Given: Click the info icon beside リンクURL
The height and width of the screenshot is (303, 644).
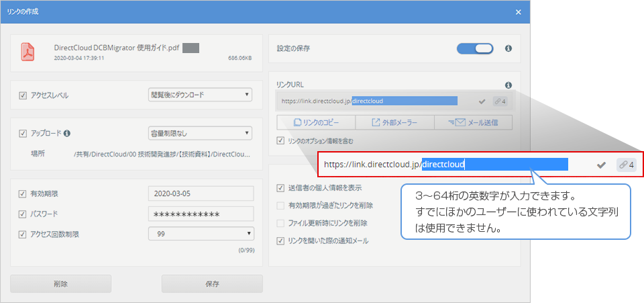Looking at the screenshot, I should pos(508,85).
